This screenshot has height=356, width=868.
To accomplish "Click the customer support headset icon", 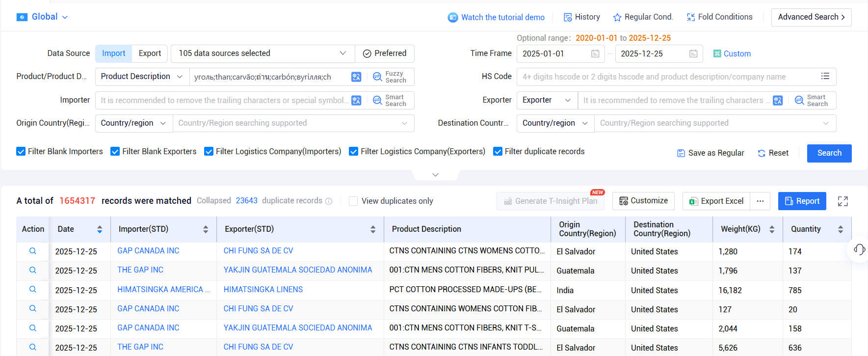I will click(859, 249).
